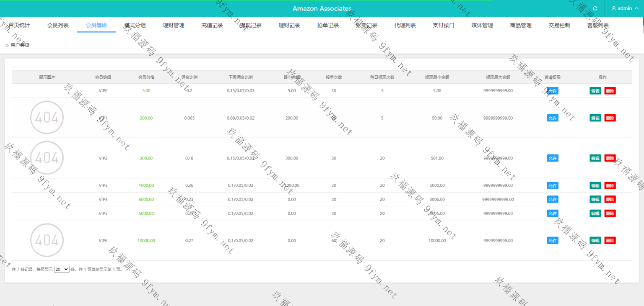
Task: Delete the VIP3 member level
Action: point(610,185)
